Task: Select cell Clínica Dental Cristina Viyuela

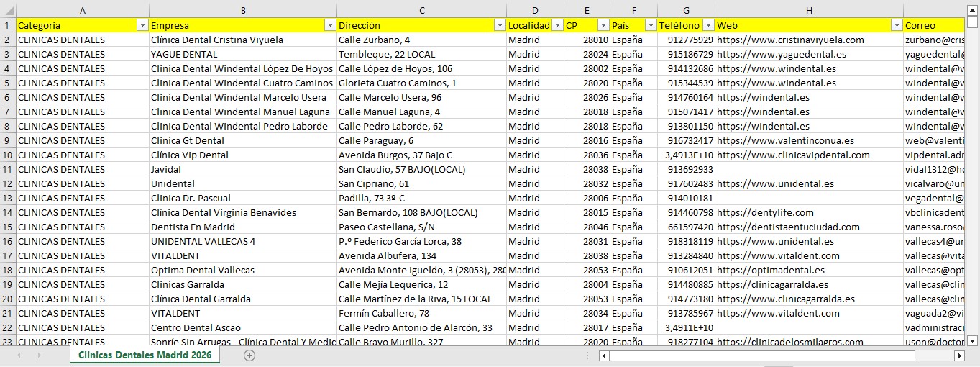Action: pos(243,40)
